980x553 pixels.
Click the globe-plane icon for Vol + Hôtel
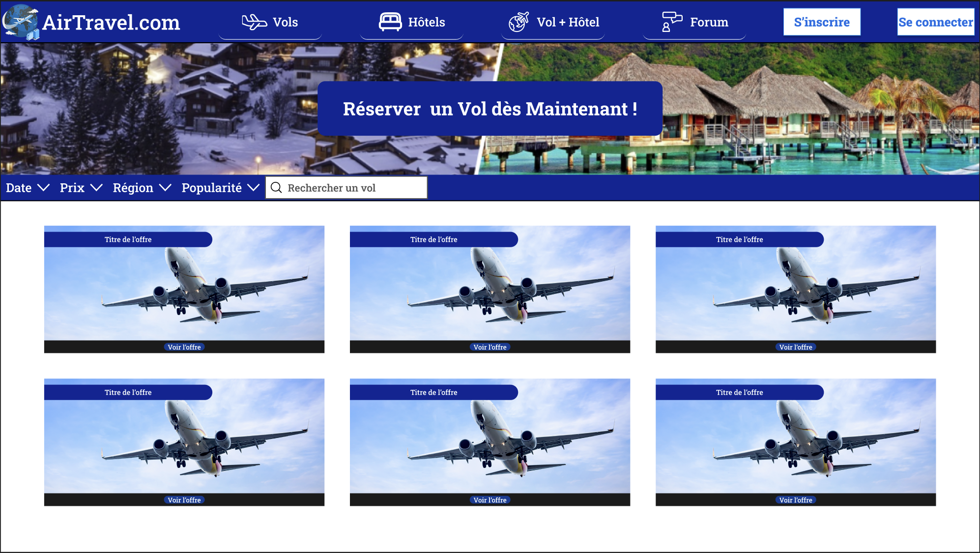click(x=519, y=22)
